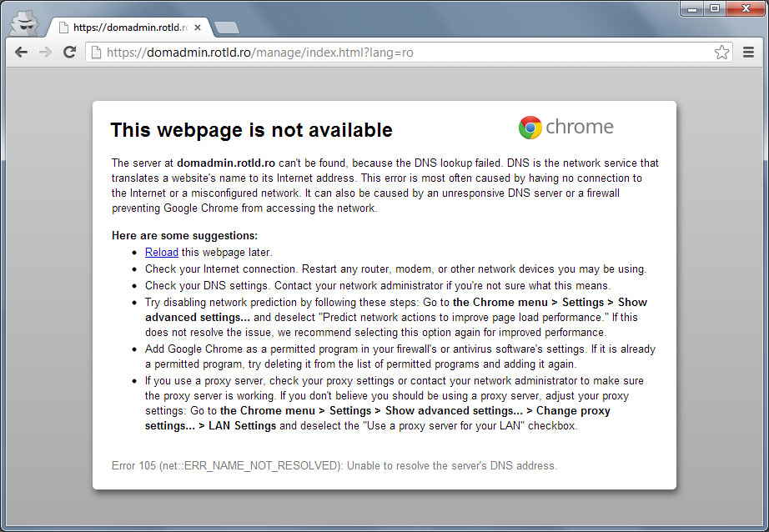Reload the page using the toolbar refresh icon
The height and width of the screenshot is (532, 769).
[70, 53]
